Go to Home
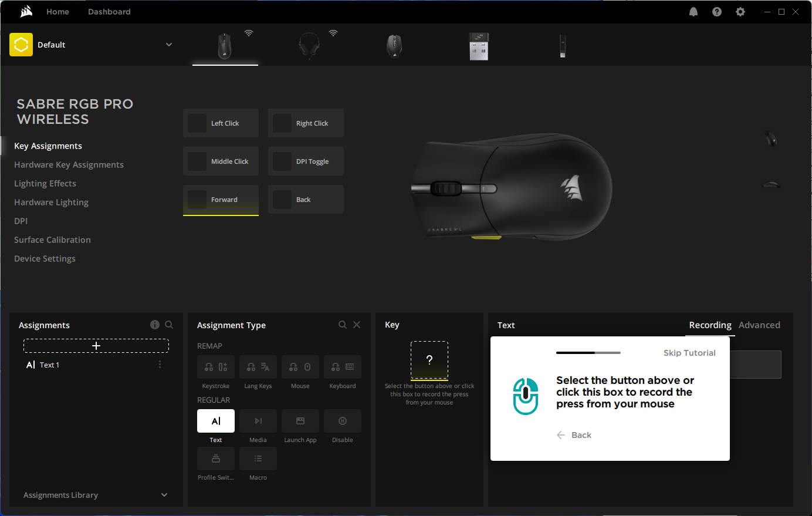Image resolution: width=812 pixels, height=516 pixels. tap(57, 12)
